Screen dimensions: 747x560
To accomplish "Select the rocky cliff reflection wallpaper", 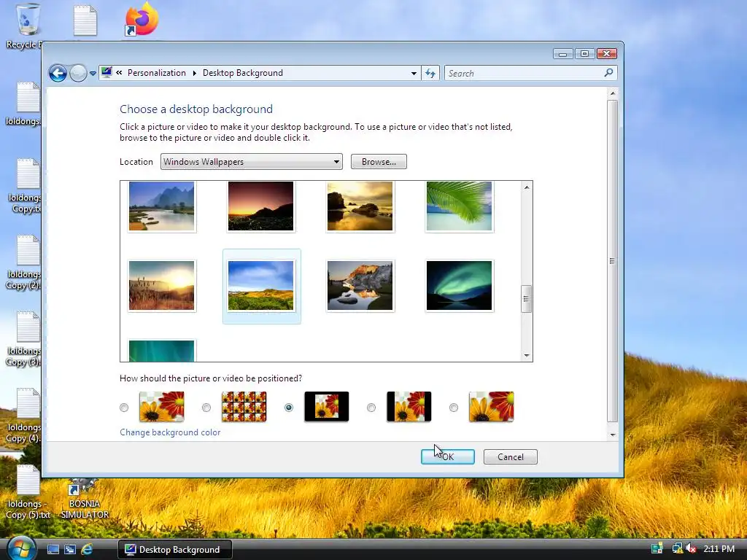I will click(x=360, y=286).
